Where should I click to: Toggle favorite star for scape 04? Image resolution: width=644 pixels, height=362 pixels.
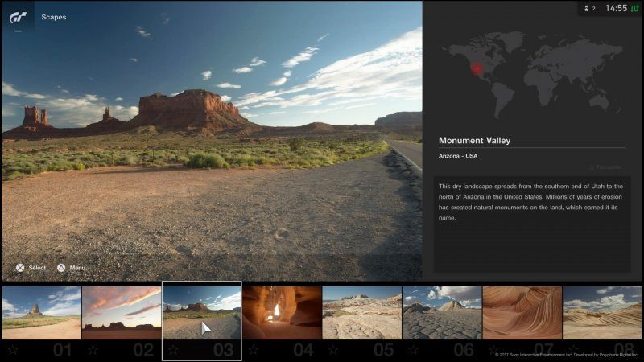254,350
